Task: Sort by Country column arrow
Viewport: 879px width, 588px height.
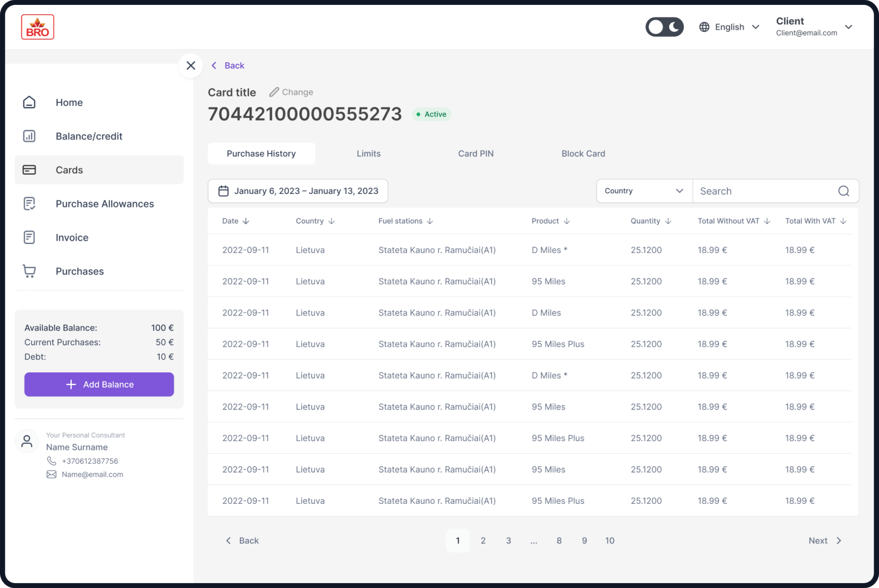Action: [331, 221]
